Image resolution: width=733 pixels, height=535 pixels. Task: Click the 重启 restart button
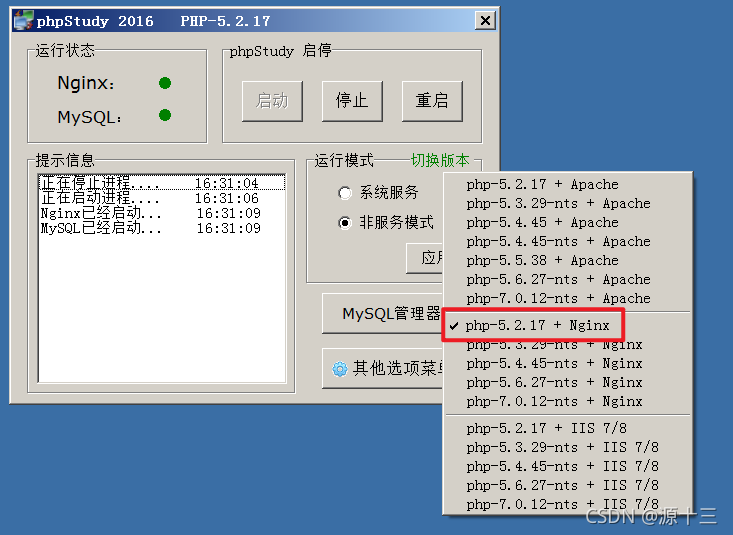[432, 101]
